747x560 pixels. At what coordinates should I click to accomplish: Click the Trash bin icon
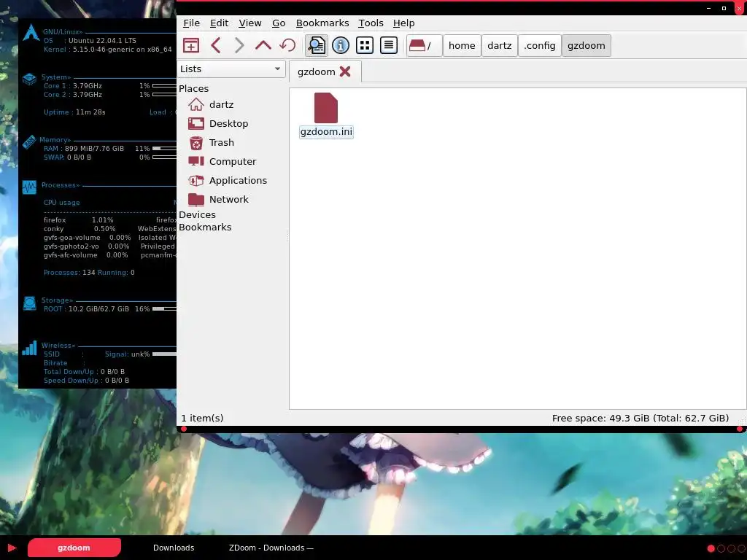[196, 142]
